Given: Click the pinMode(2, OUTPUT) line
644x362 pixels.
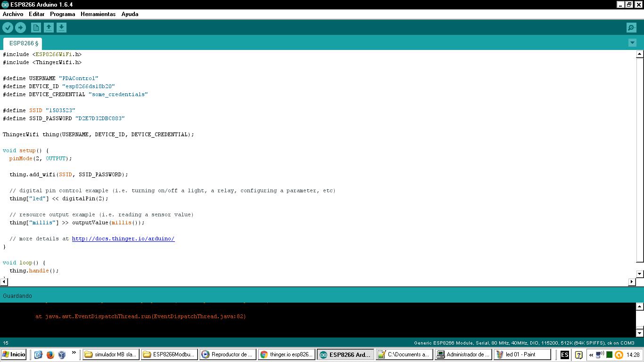Looking at the screenshot, I should (x=41, y=158).
